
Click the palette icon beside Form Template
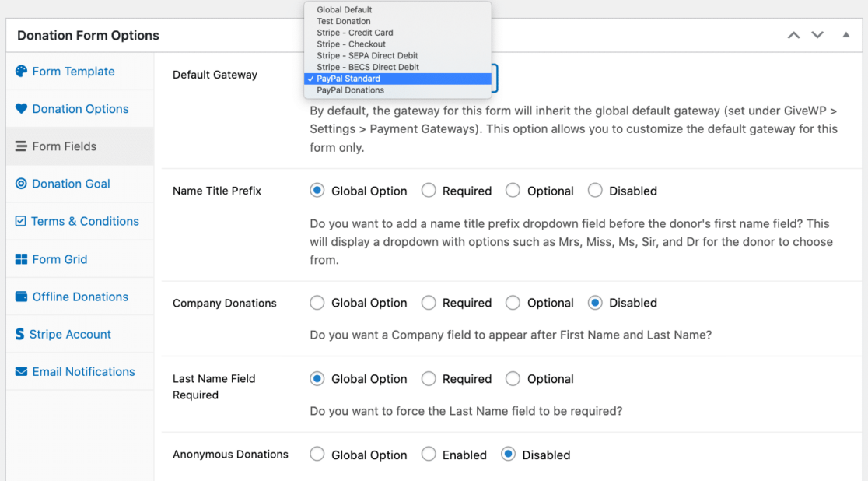pyautogui.click(x=21, y=72)
